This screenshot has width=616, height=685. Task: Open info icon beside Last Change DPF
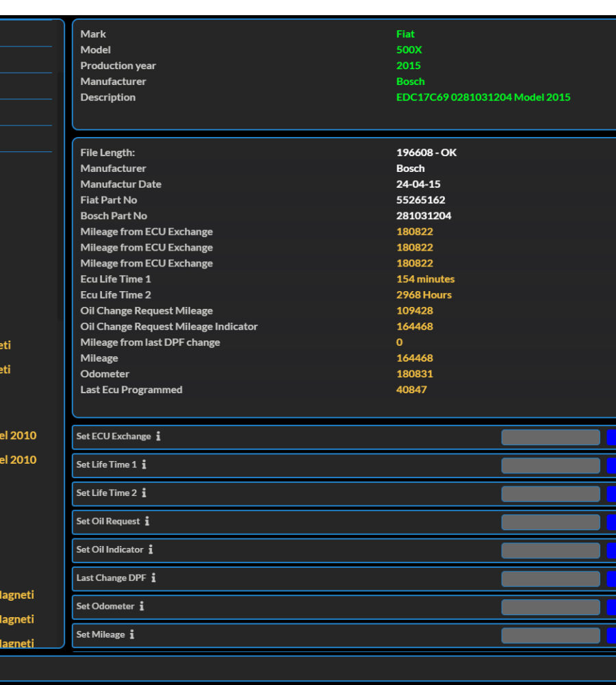click(x=153, y=578)
